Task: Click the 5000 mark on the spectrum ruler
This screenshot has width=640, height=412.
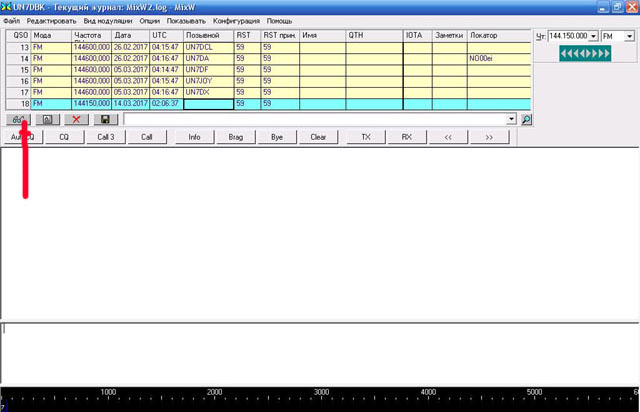Action: 534,392
